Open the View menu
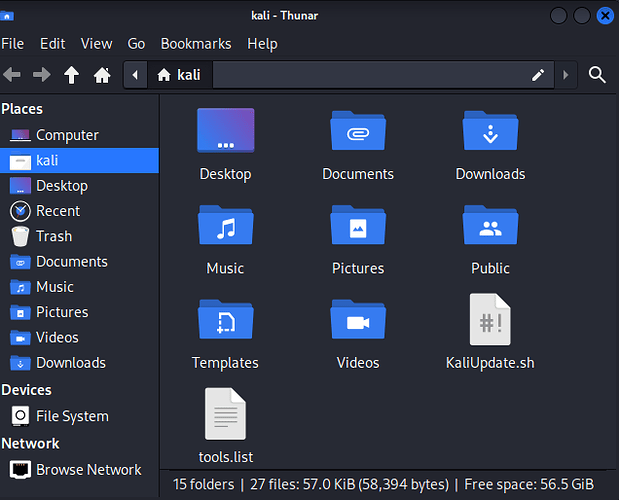 (96, 44)
